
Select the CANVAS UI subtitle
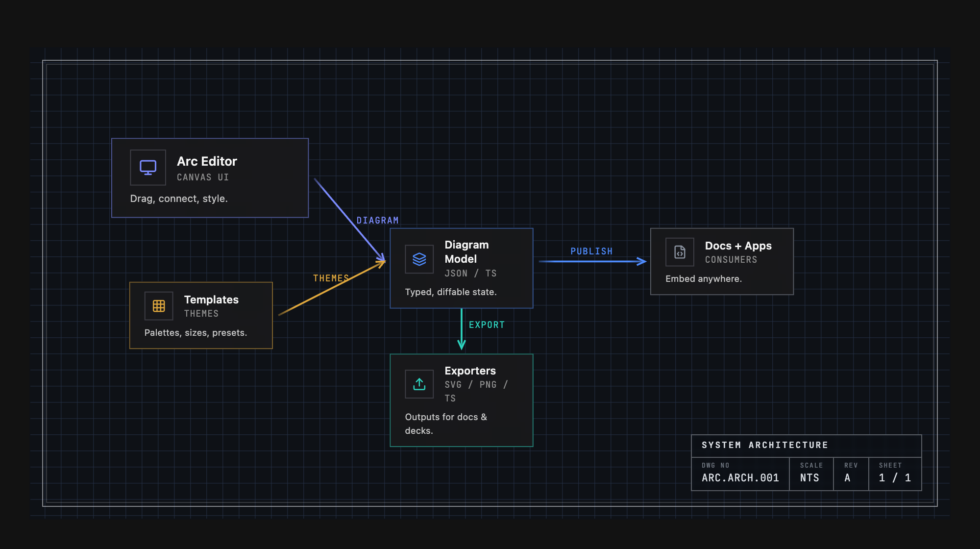pyautogui.click(x=203, y=177)
